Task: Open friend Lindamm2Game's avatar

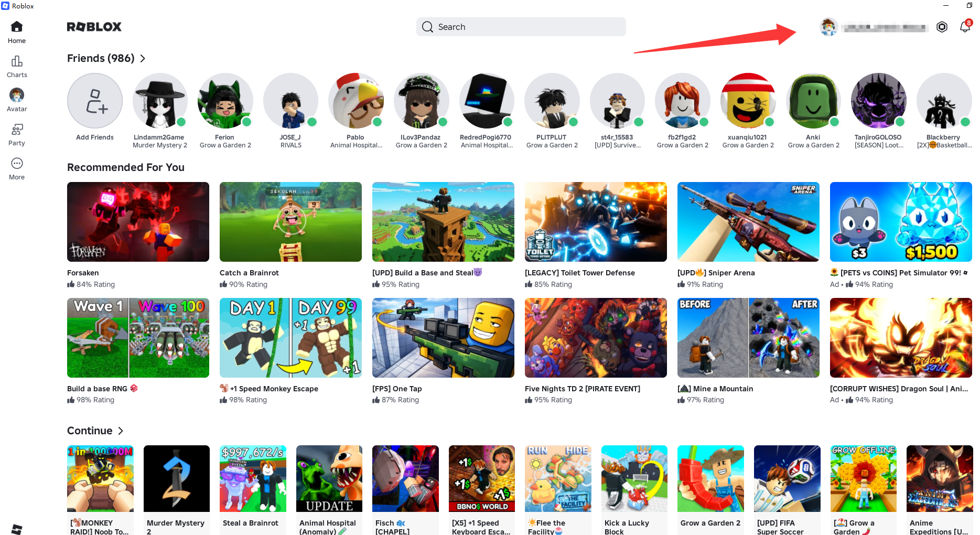Action: click(160, 101)
